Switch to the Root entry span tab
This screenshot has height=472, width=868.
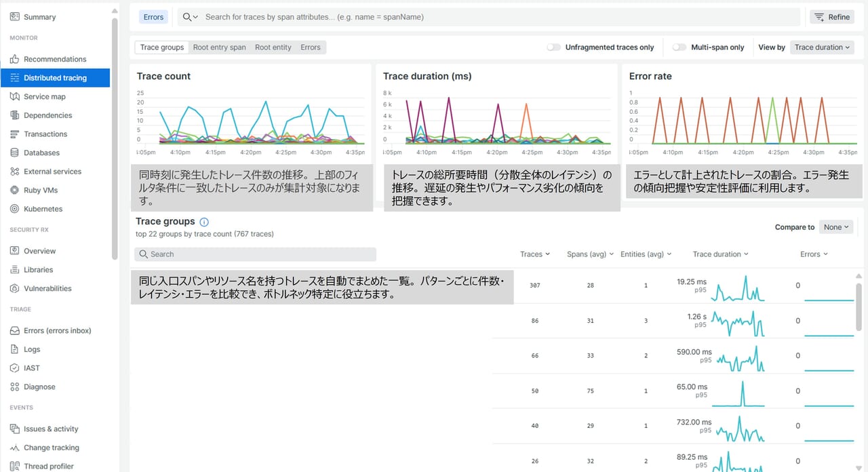[x=219, y=47]
